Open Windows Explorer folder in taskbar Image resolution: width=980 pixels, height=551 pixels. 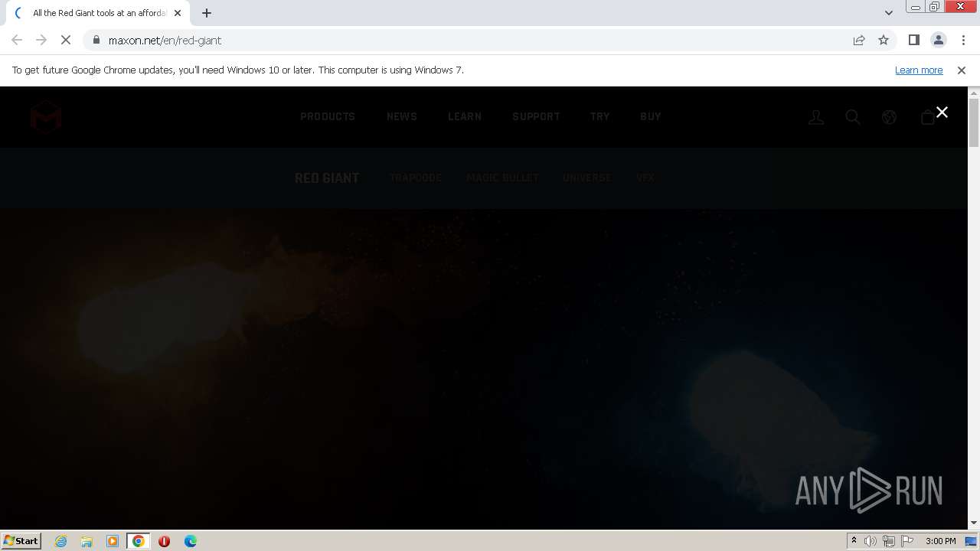[87, 541]
